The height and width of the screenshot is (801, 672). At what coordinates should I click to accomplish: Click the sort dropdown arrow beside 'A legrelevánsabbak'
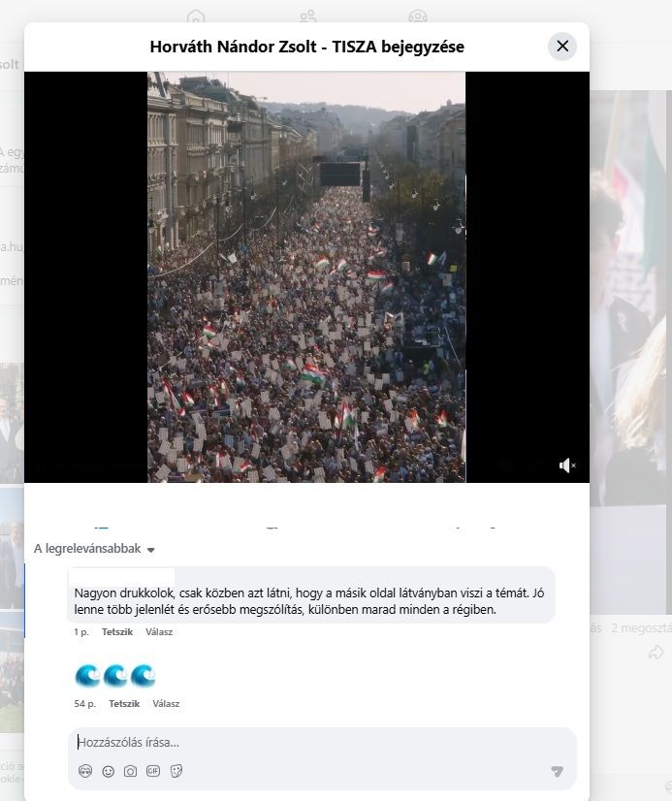[150, 550]
